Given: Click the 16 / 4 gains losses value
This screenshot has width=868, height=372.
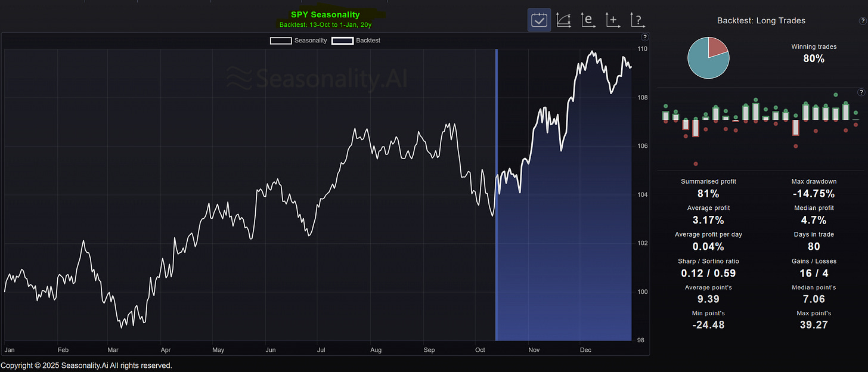Looking at the screenshot, I should 814,274.
